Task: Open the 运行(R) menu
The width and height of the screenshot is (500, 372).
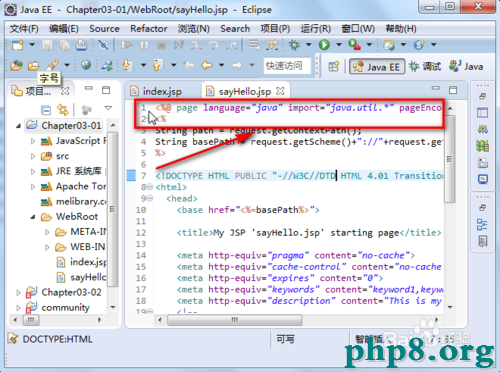Action: pyautogui.click(x=315, y=29)
